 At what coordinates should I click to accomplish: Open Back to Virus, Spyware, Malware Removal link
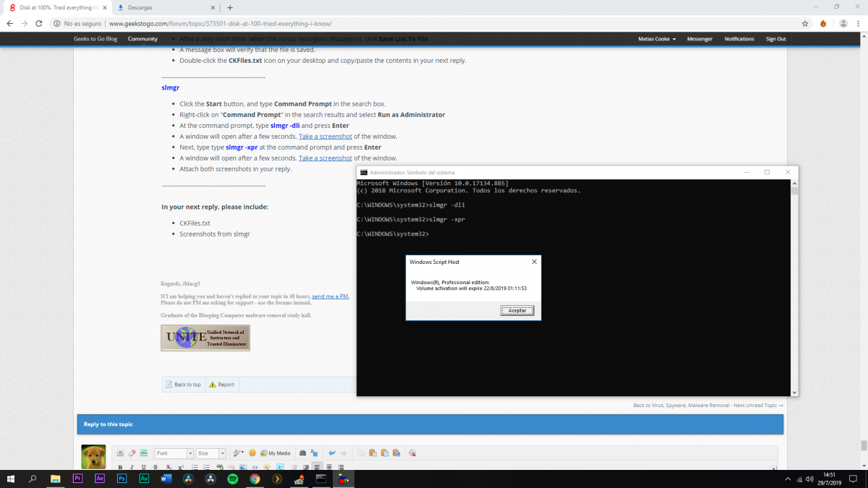(x=681, y=406)
